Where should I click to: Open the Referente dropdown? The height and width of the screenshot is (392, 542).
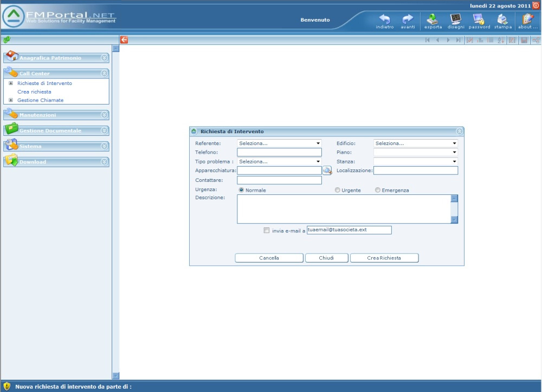[x=279, y=143]
